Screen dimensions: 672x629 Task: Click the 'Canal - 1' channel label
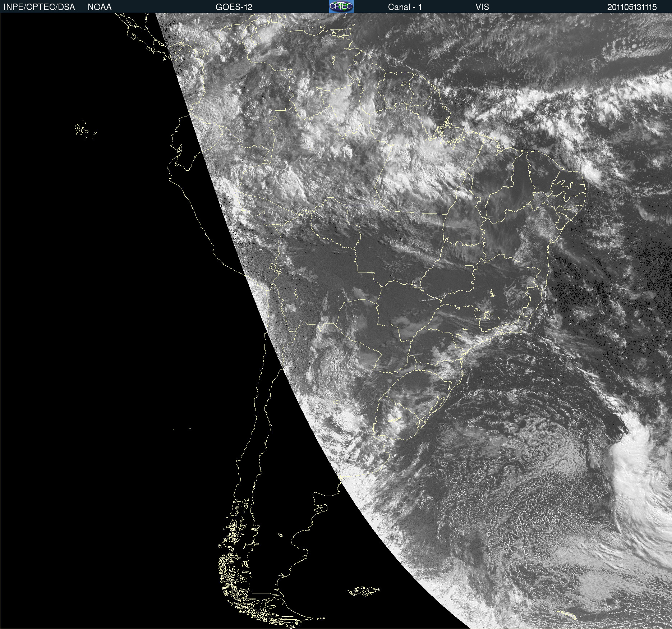tap(405, 7)
